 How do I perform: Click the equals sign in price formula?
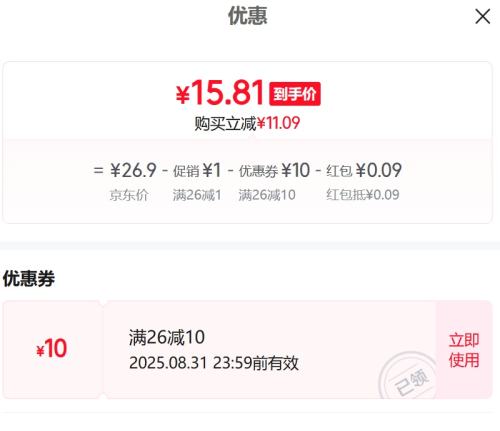point(98,171)
